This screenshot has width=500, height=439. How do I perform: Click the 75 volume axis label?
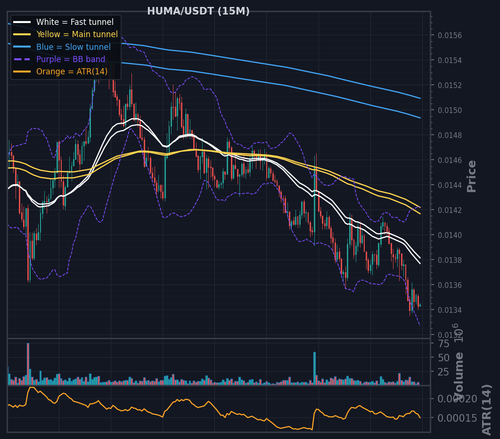pyautogui.click(x=444, y=344)
